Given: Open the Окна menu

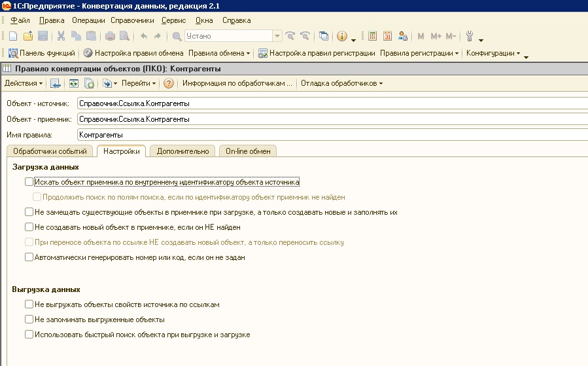Looking at the screenshot, I should pyautogui.click(x=204, y=21).
